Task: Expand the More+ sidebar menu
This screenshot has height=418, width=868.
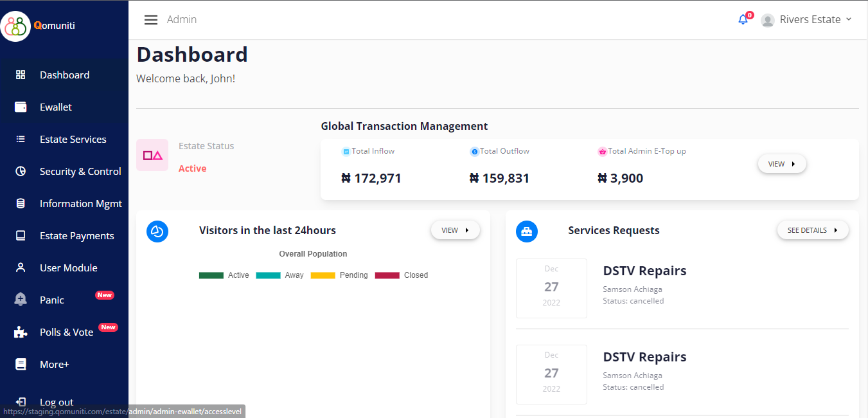Action: pos(54,364)
